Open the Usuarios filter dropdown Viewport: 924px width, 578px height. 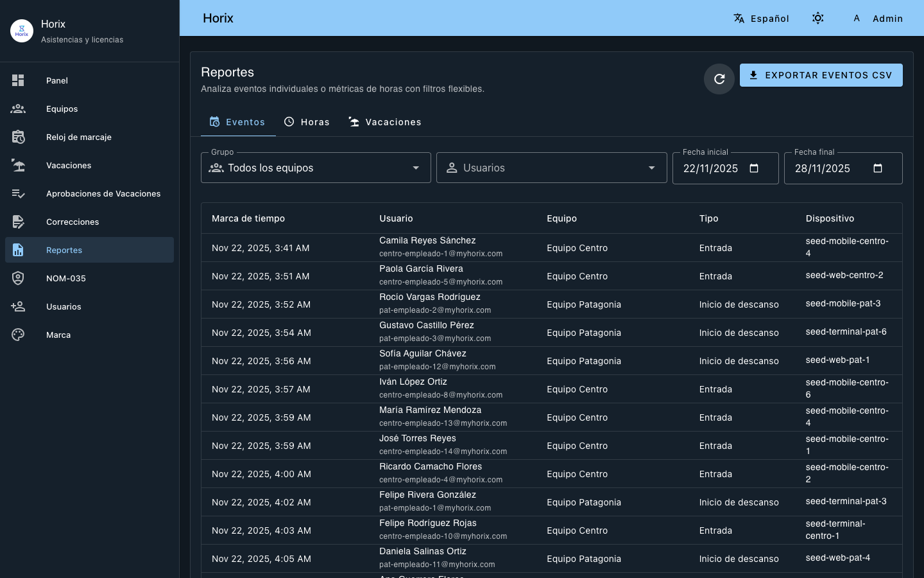click(551, 168)
